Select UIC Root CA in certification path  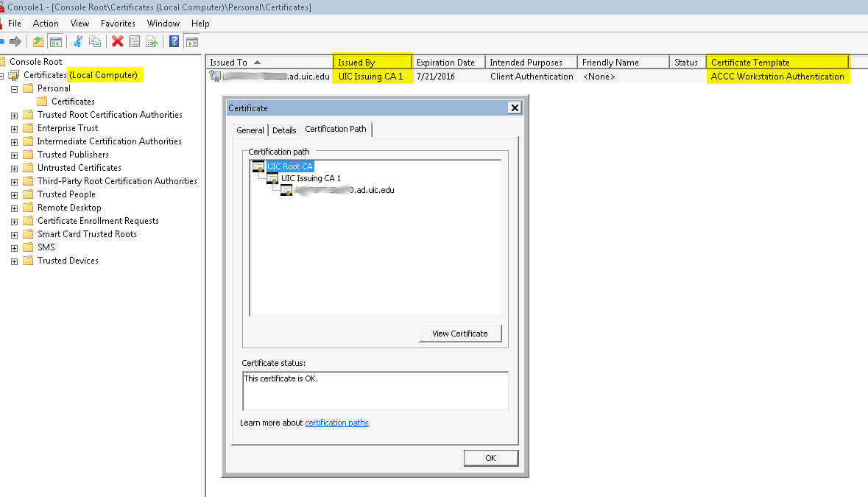pos(289,166)
